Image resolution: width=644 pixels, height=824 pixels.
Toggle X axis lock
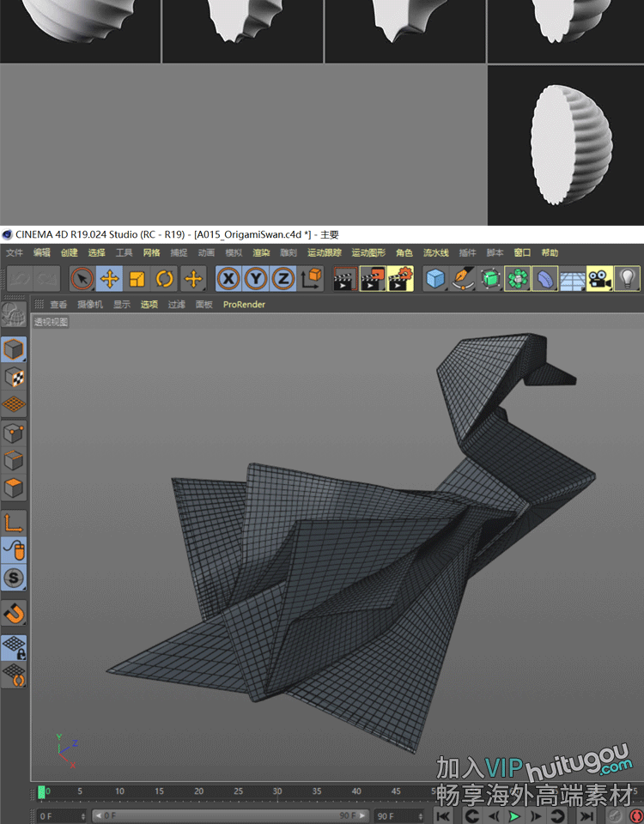coord(228,279)
